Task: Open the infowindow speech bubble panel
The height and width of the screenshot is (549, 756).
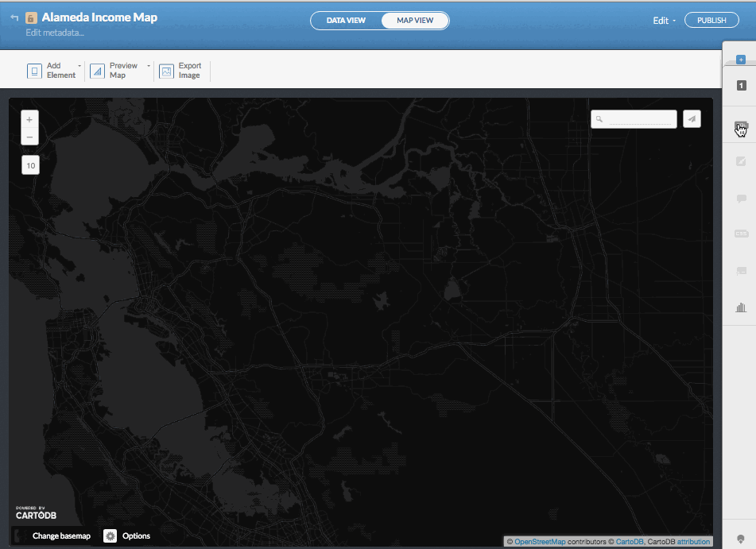Action: (740, 197)
